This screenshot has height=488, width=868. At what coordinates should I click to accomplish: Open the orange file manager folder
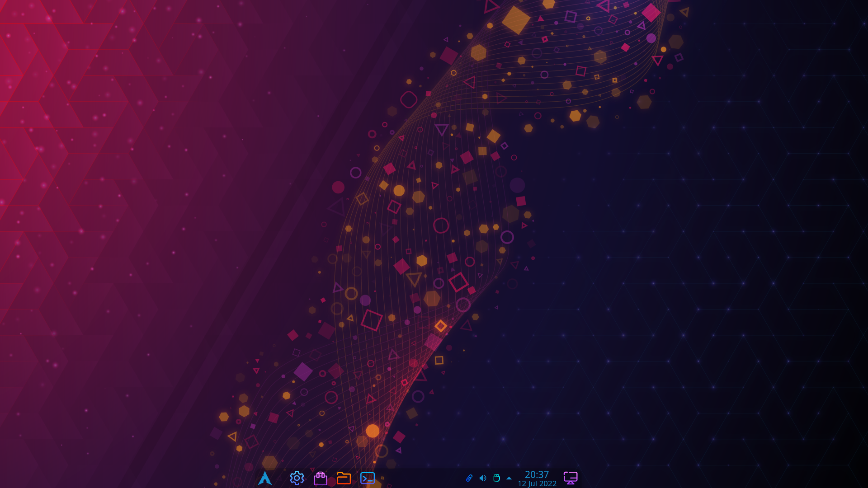click(344, 478)
